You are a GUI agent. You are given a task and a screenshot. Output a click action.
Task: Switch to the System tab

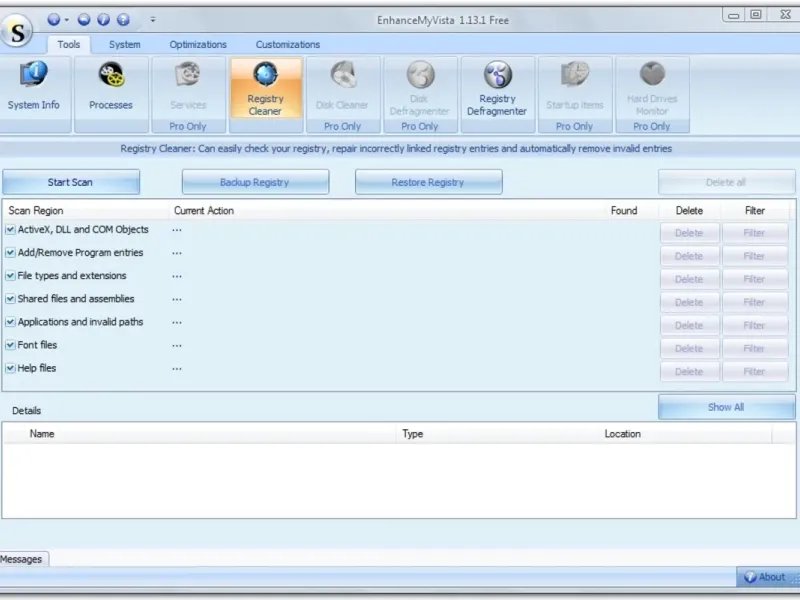125,44
